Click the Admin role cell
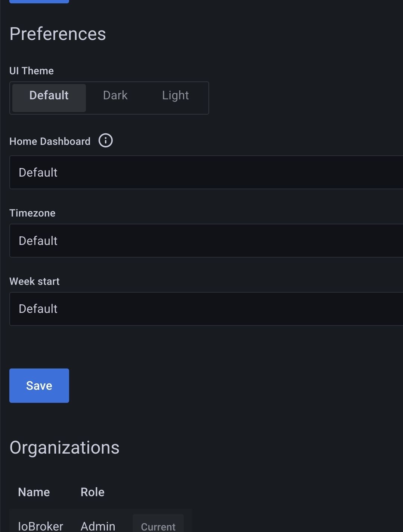The height and width of the screenshot is (532, 403). (98, 526)
